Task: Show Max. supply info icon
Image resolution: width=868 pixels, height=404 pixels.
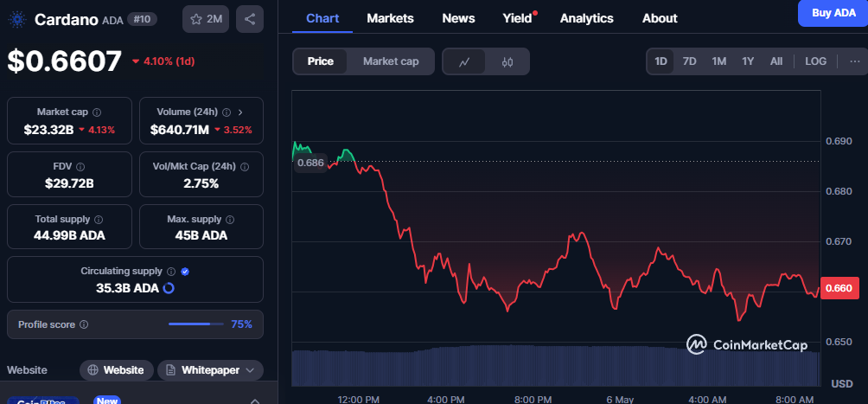Action: 230,220
